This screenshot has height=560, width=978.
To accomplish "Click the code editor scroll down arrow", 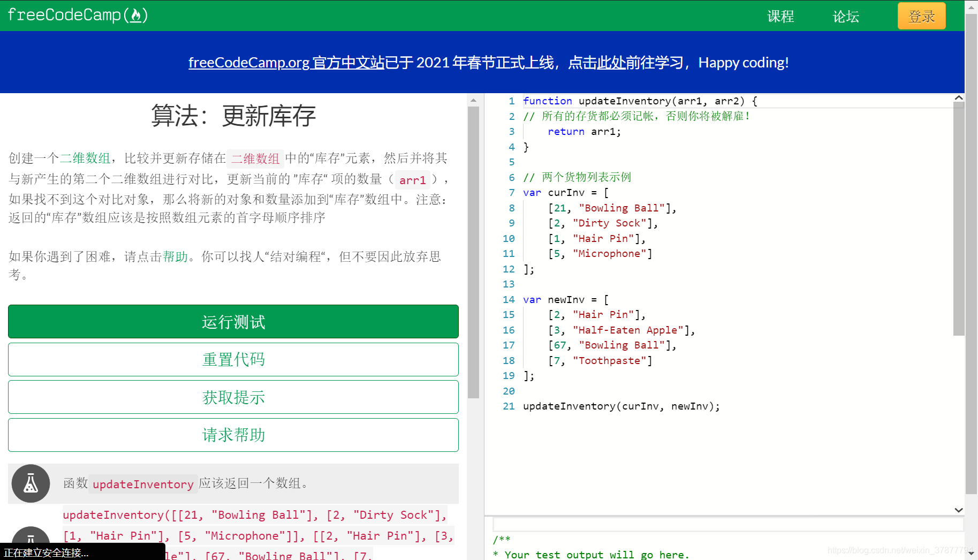I will coord(959,510).
